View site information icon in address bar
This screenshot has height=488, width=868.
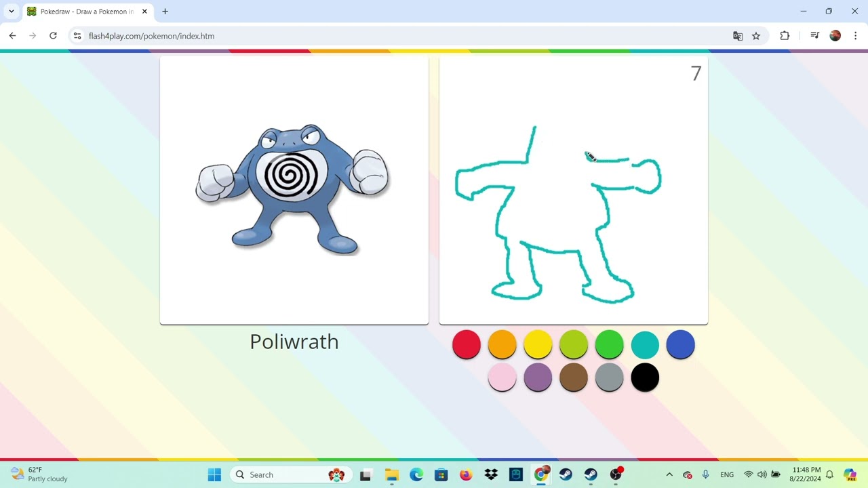(77, 36)
